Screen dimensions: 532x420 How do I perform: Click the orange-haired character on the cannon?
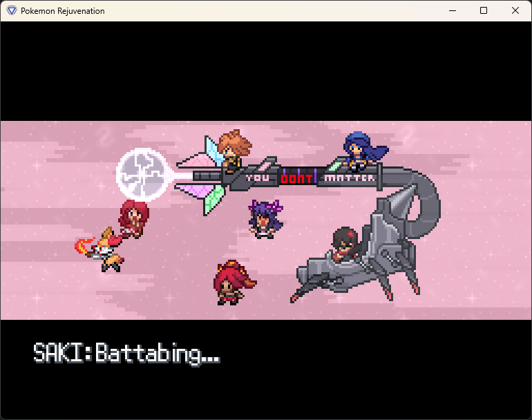click(x=234, y=151)
